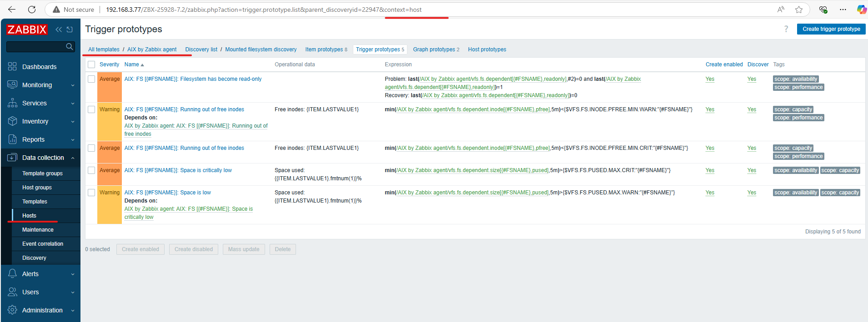Collapse the sidebar with double-chevron icon
The image size is (868, 322).
(x=59, y=30)
